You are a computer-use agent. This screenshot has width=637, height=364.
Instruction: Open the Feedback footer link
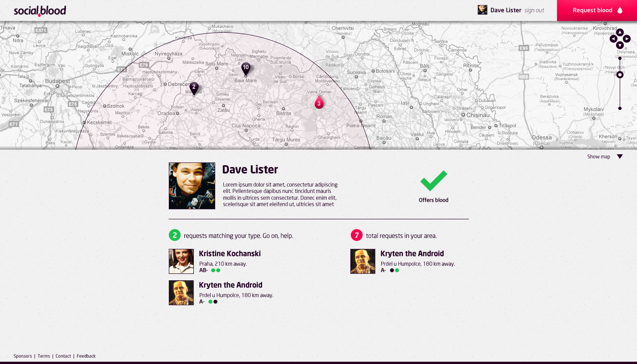tap(86, 356)
